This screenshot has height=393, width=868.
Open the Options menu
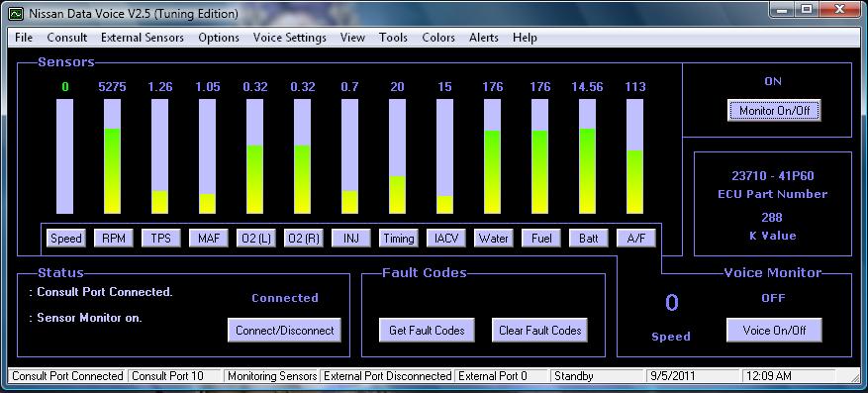coord(219,38)
